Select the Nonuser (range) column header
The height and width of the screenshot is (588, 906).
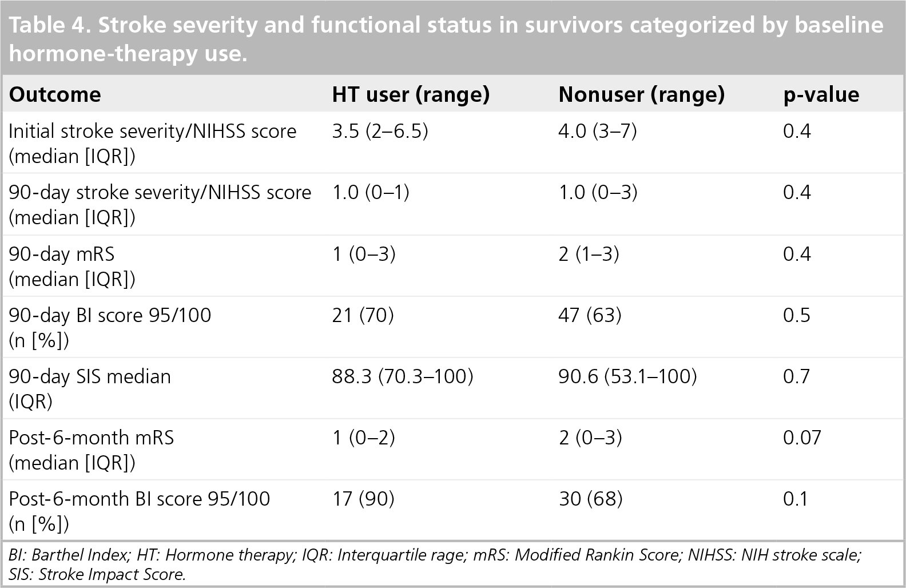point(641,94)
